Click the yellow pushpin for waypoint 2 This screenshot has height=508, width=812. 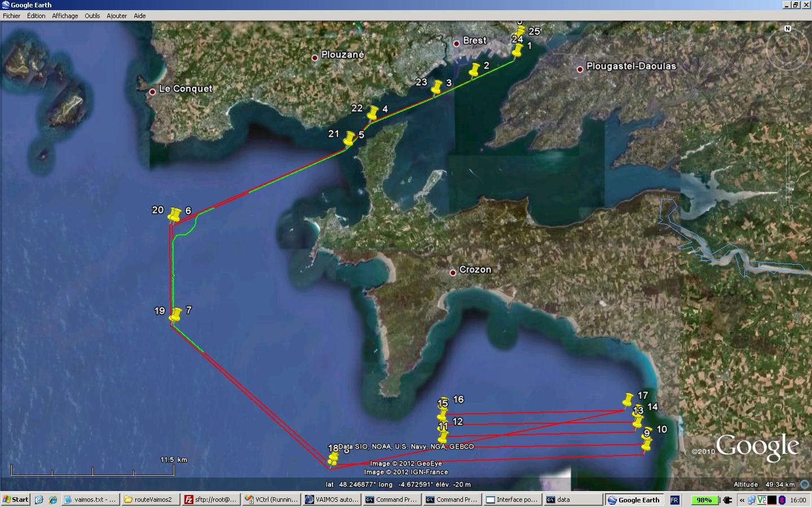pyautogui.click(x=474, y=70)
